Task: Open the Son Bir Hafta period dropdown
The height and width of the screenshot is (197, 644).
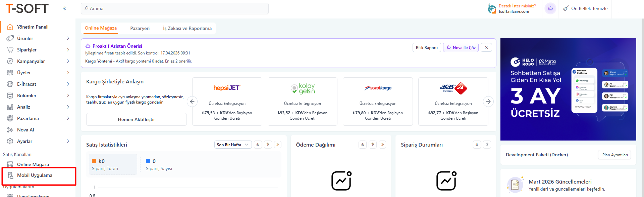Action: (x=233, y=145)
